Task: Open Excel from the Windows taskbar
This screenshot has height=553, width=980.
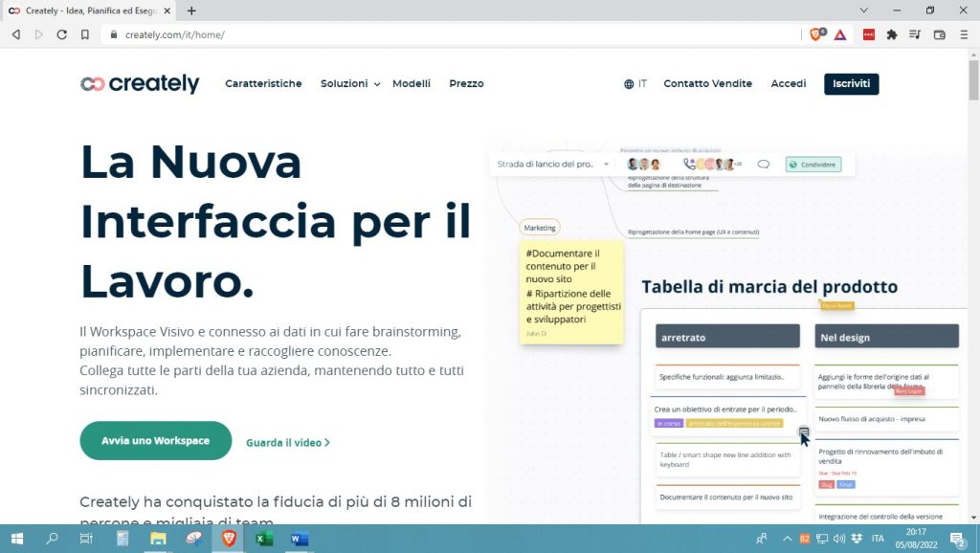Action: (264, 539)
